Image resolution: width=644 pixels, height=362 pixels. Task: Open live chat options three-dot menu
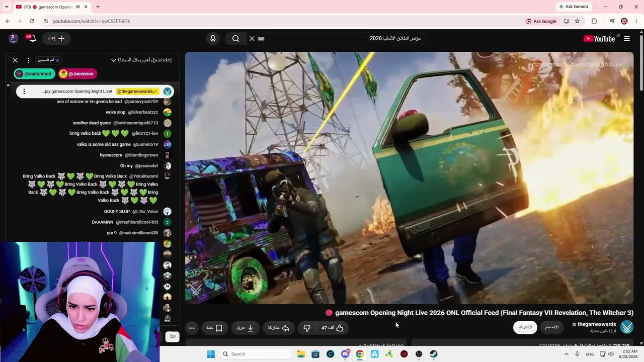(x=28, y=60)
